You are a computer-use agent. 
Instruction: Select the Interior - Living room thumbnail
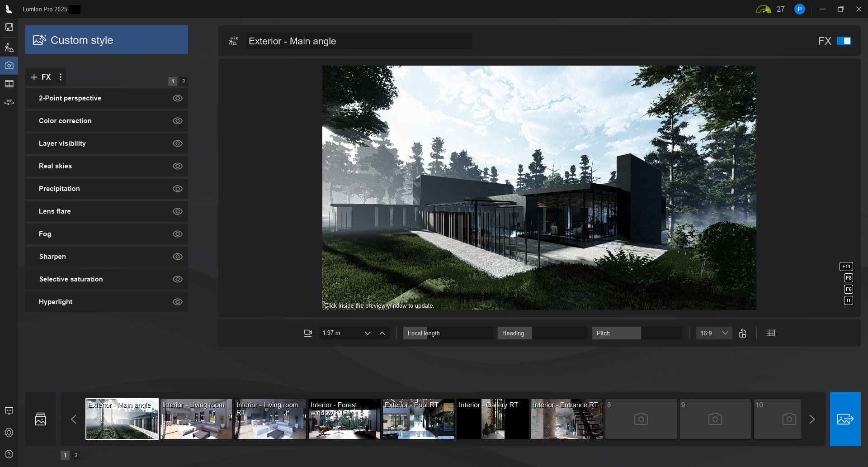pyautogui.click(x=196, y=419)
